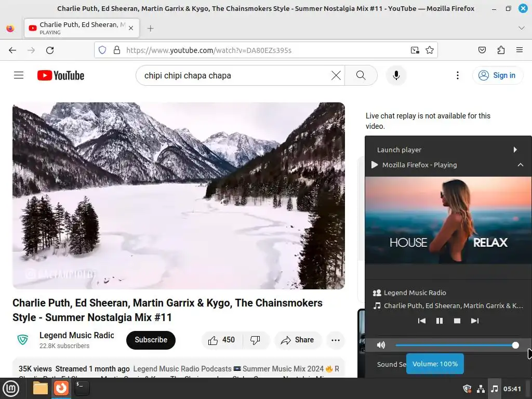Image resolution: width=532 pixels, height=399 pixels.
Task: Skip to previous track in sound applet
Action: coord(422,321)
